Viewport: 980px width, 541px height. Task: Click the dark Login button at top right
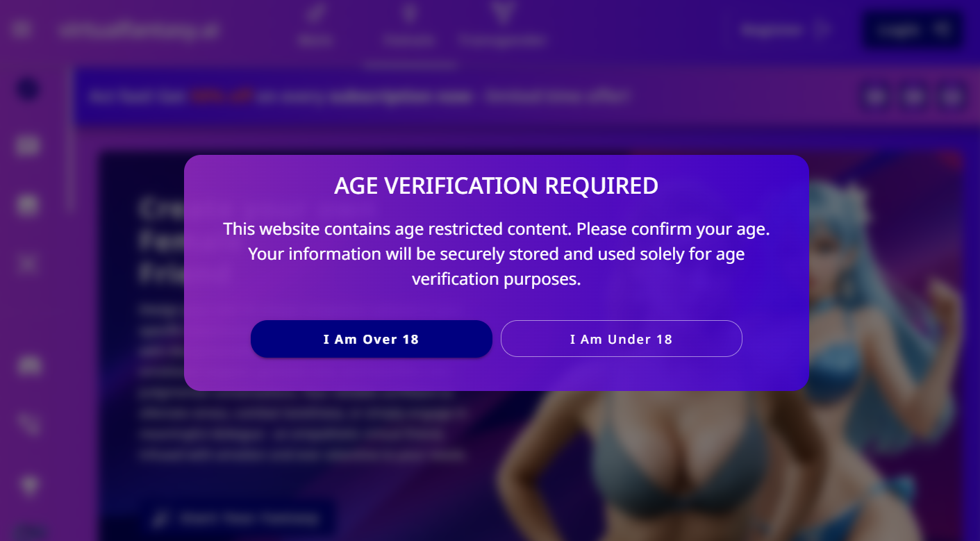(912, 30)
